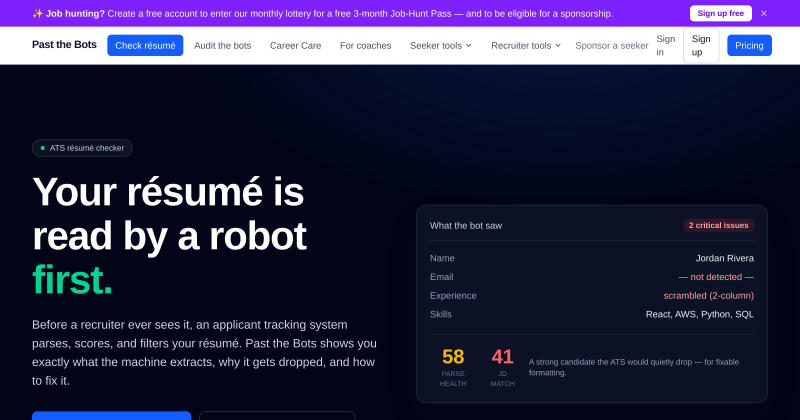Click the 2 critical issues badge
The image size is (800, 420).
(718, 225)
